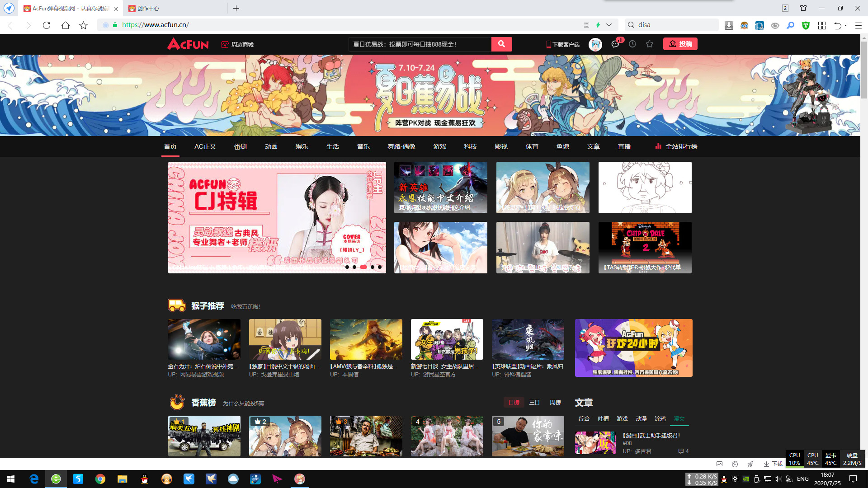Click the 投稿 upload button
The image size is (868, 488).
coord(680,44)
